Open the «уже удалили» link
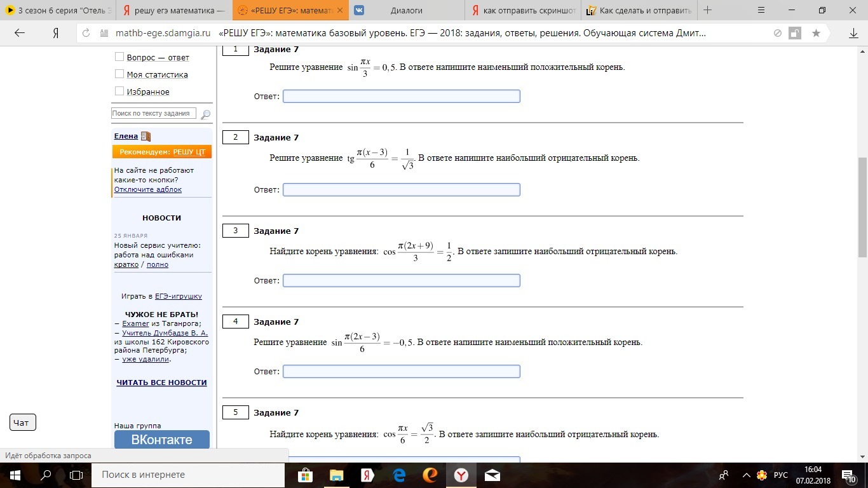The image size is (868, 488). [146, 359]
